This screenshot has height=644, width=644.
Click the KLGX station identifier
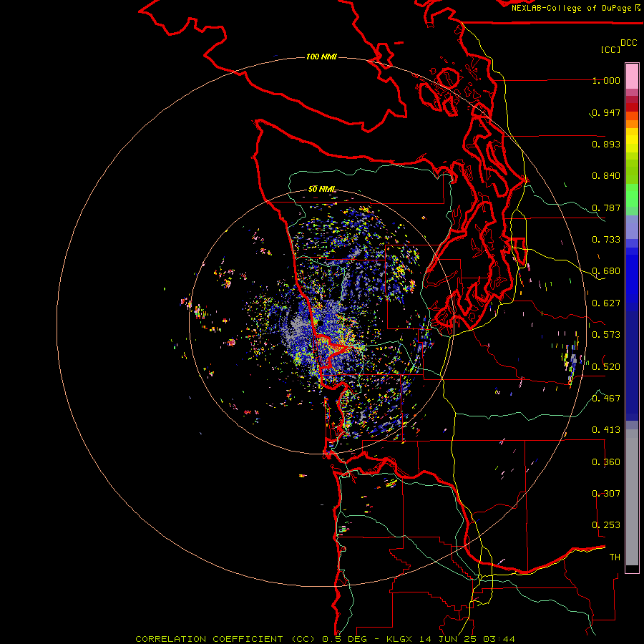point(399,639)
